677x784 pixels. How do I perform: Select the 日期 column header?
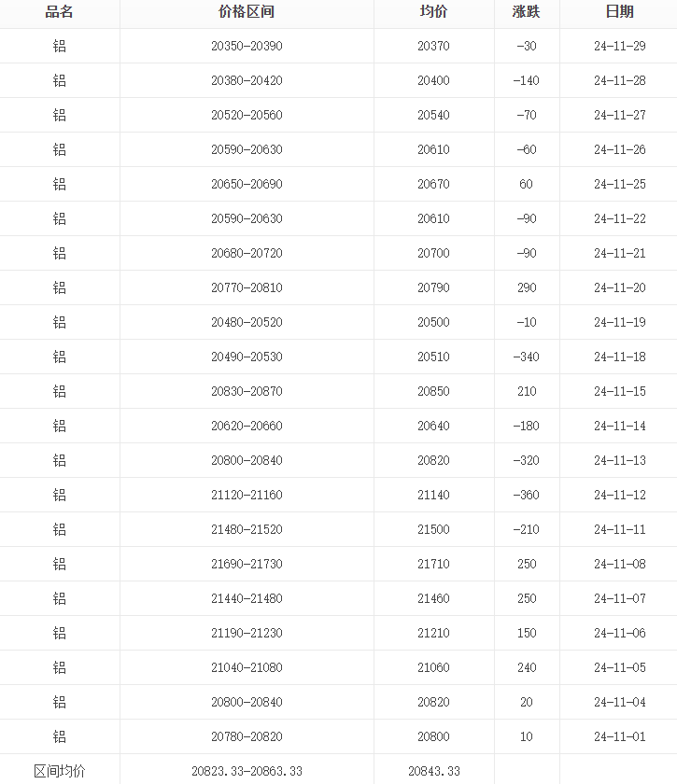[619, 12]
